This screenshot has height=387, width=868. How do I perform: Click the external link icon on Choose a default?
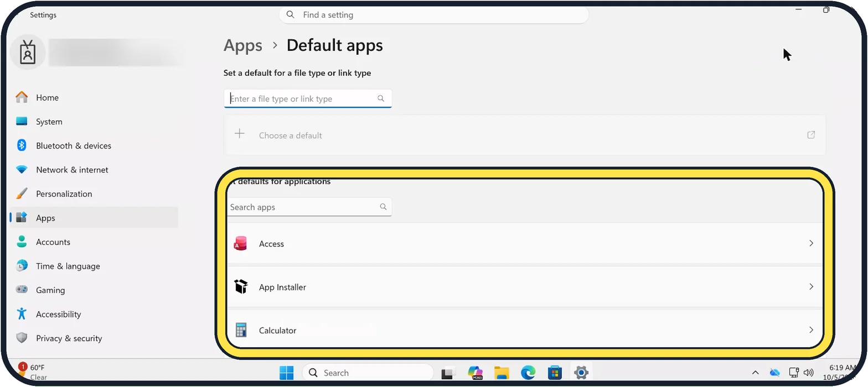point(811,135)
